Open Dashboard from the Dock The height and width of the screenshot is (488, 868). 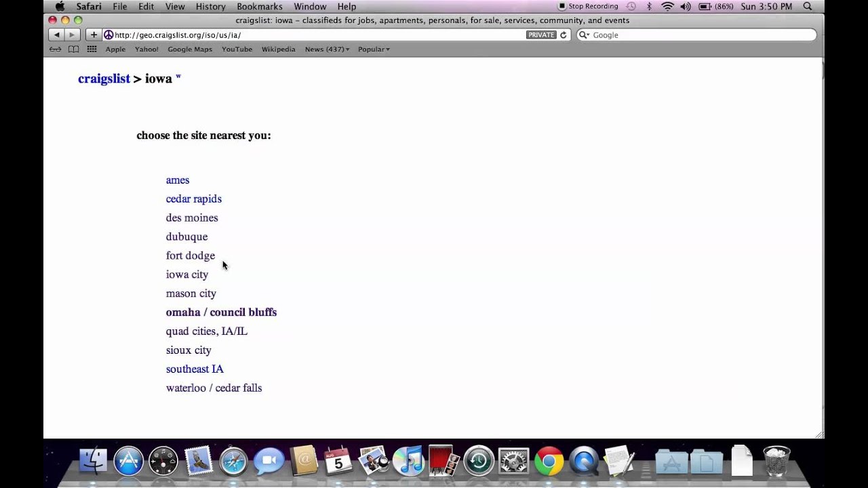(163, 461)
